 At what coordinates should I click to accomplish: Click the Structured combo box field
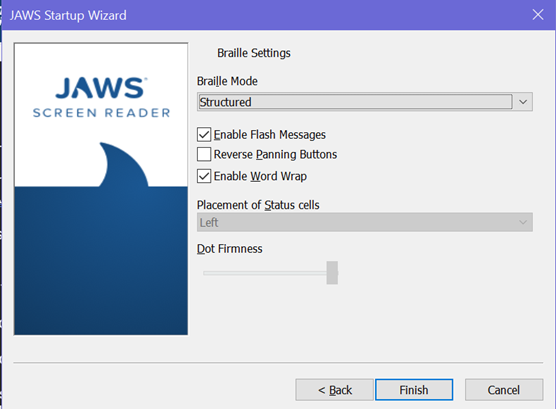355,102
